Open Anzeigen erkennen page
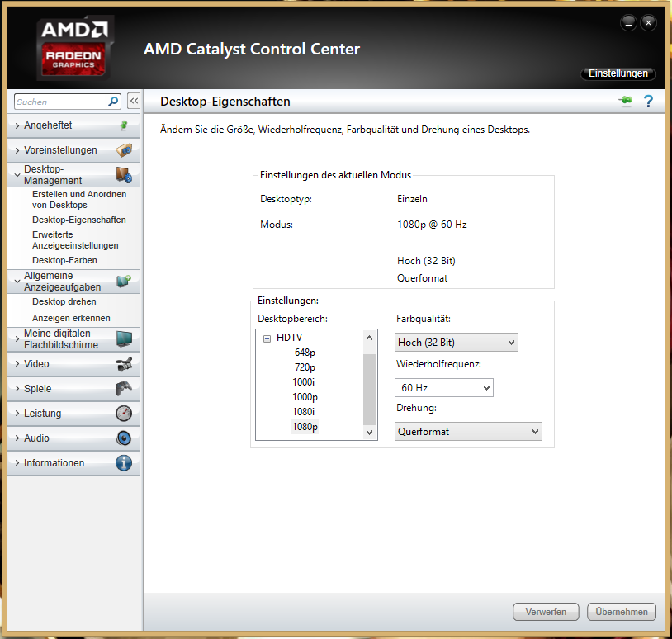The height and width of the screenshot is (639, 672). click(71, 318)
